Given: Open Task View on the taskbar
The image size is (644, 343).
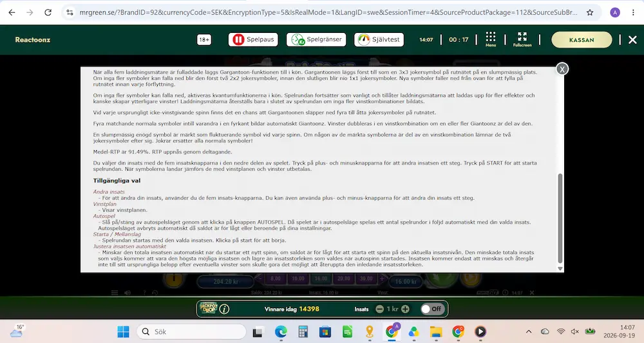Looking at the screenshot, I should click(258, 331).
